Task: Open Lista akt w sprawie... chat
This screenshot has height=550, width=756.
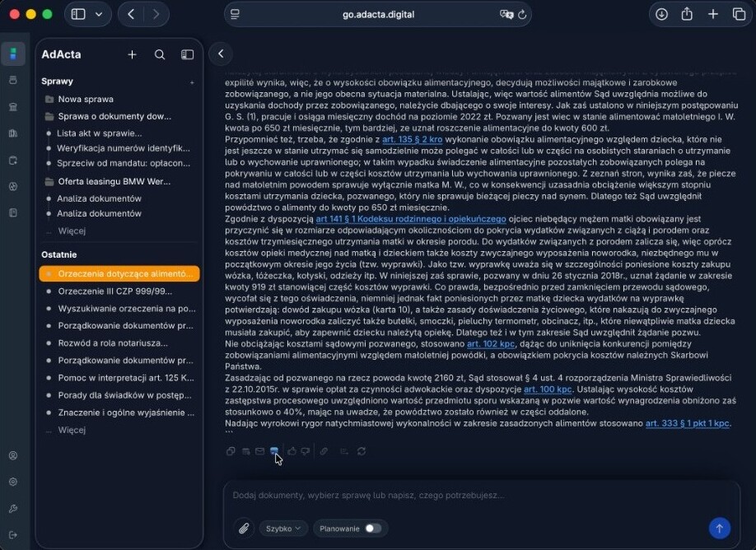Action: (100, 133)
